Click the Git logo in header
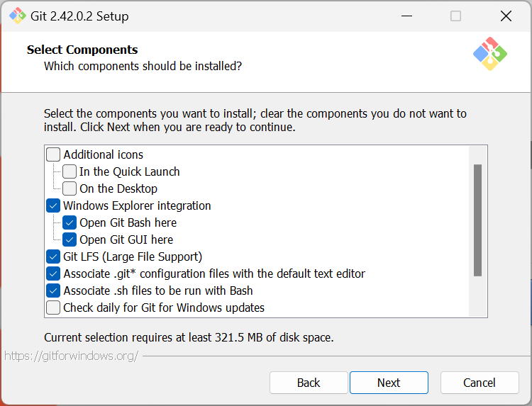This screenshot has width=532, height=406. (x=490, y=54)
